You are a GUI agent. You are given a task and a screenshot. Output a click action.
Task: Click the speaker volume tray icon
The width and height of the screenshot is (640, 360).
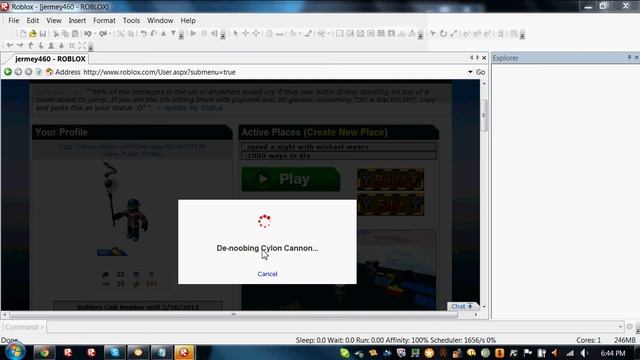pyautogui.click(x=584, y=353)
